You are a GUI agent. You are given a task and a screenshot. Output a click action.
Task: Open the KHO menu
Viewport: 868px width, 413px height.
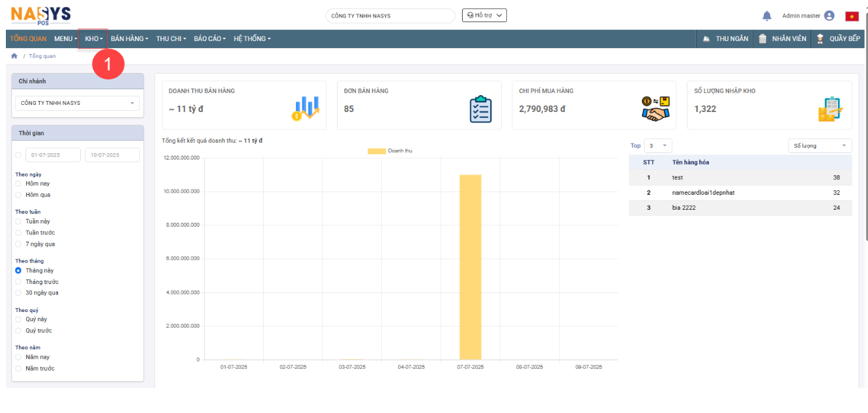pos(93,39)
